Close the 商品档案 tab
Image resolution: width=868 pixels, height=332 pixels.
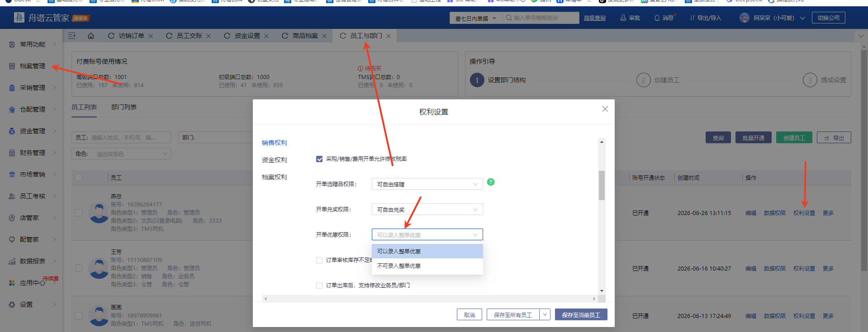click(x=324, y=36)
